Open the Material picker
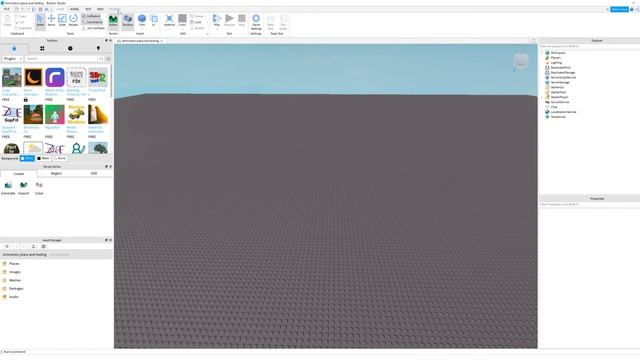Screen dimensions: 640x360 pos(169,20)
